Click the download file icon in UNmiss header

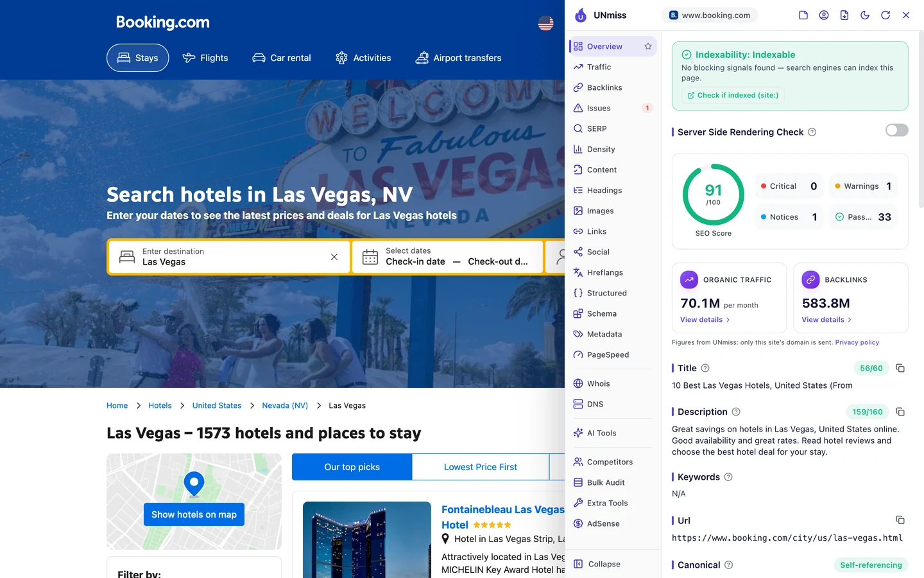tap(844, 15)
